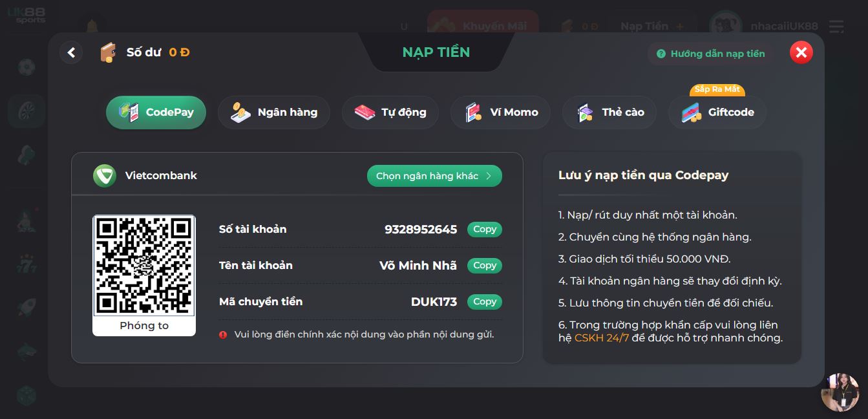
Task: Close the deposit dialog with red X
Action: click(801, 52)
